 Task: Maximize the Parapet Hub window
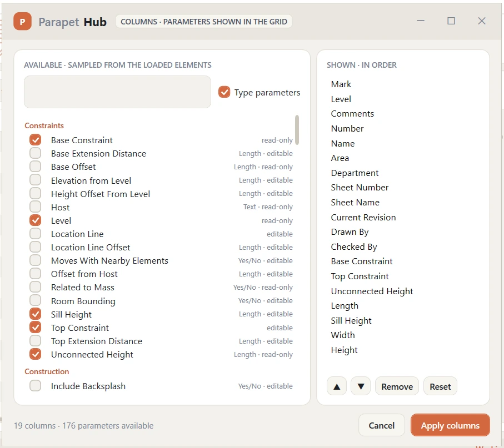(x=451, y=21)
